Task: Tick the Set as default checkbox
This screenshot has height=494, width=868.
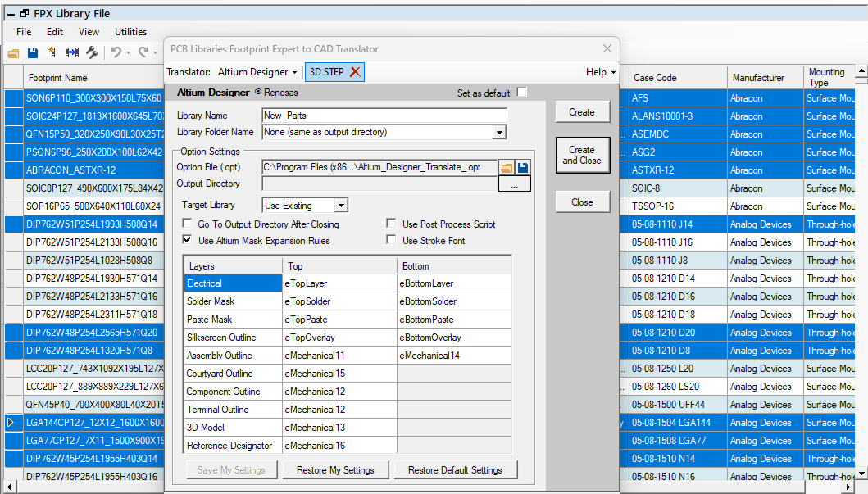Action: click(x=521, y=93)
